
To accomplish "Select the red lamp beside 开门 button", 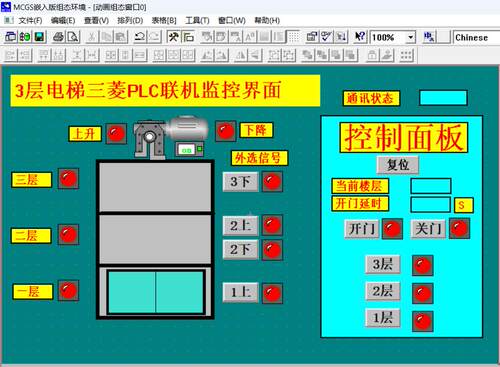I will pyautogui.click(x=392, y=229).
